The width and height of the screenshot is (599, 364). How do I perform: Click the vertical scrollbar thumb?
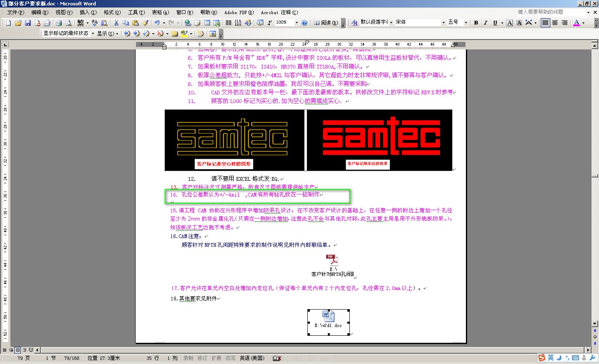[595, 176]
